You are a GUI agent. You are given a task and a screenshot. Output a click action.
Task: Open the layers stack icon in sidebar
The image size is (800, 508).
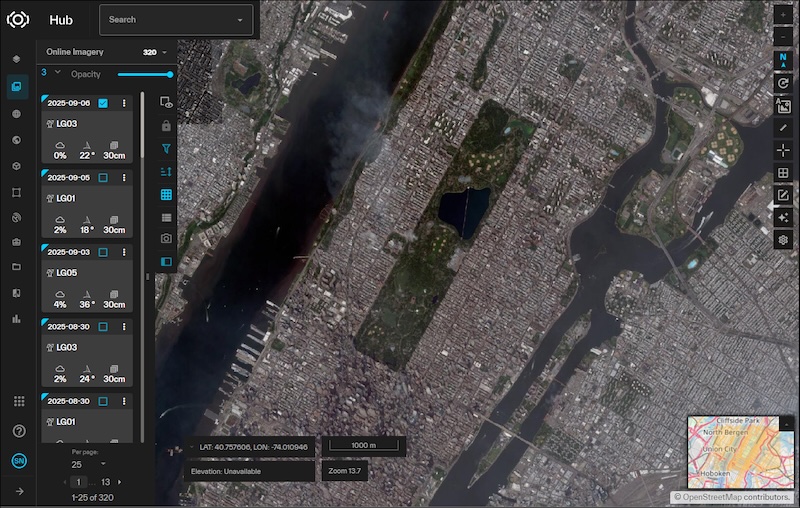16,59
